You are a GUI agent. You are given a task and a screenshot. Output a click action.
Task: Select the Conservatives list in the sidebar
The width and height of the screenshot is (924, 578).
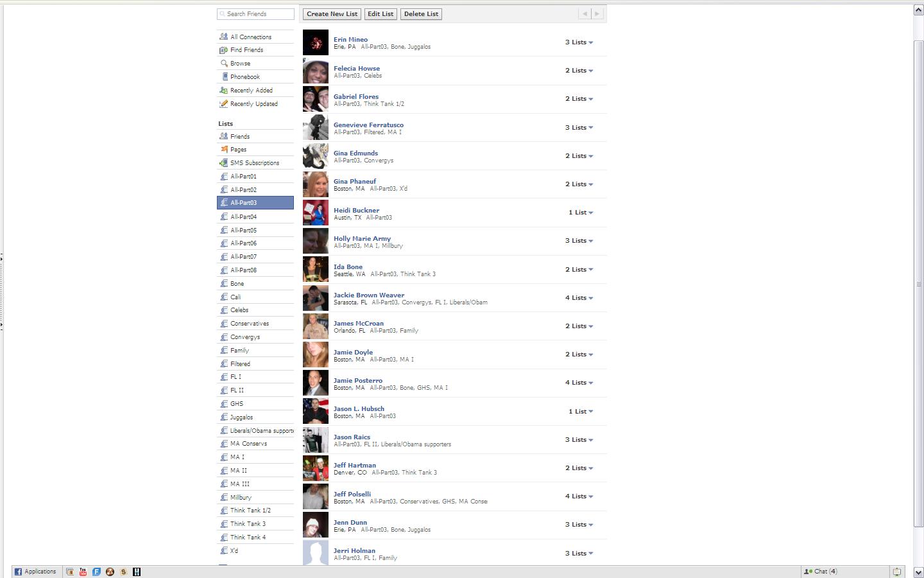pos(249,324)
